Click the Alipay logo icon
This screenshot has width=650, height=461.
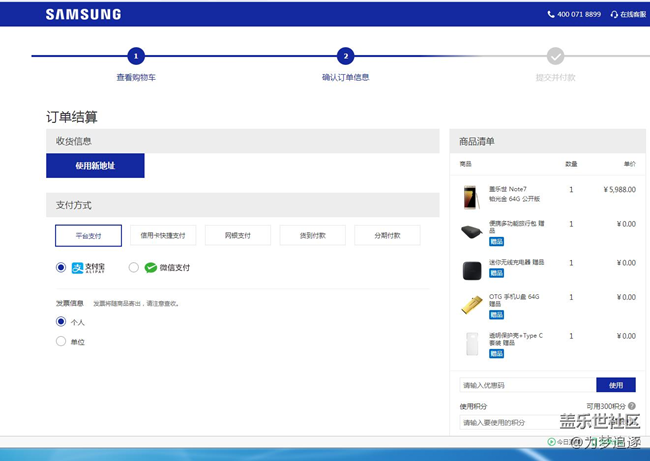click(x=78, y=268)
